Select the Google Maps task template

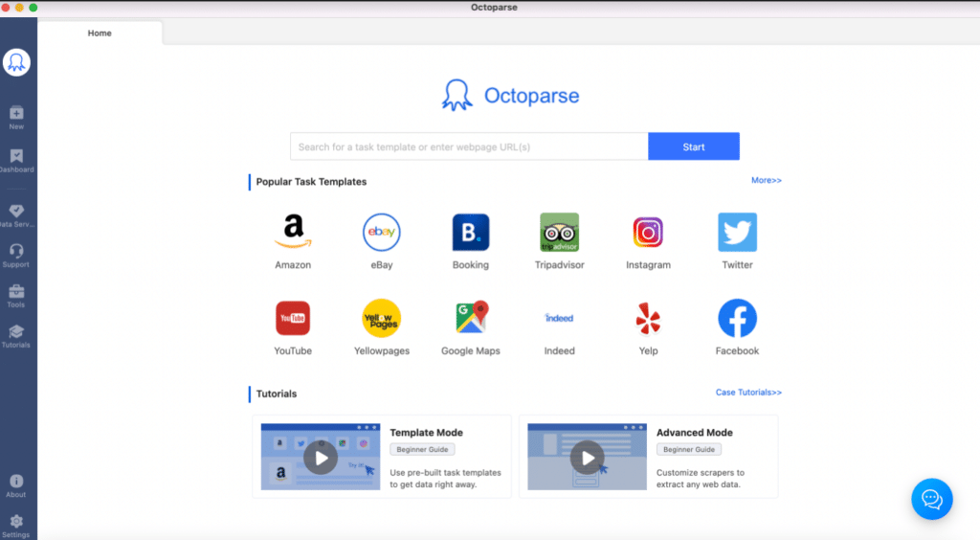(471, 319)
